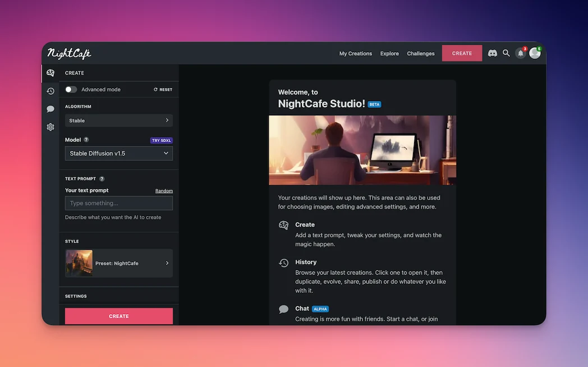This screenshot has height=367, width=588.
Task: Click the "Describe what you want the AI to create" text
Action: coord(113,217)
